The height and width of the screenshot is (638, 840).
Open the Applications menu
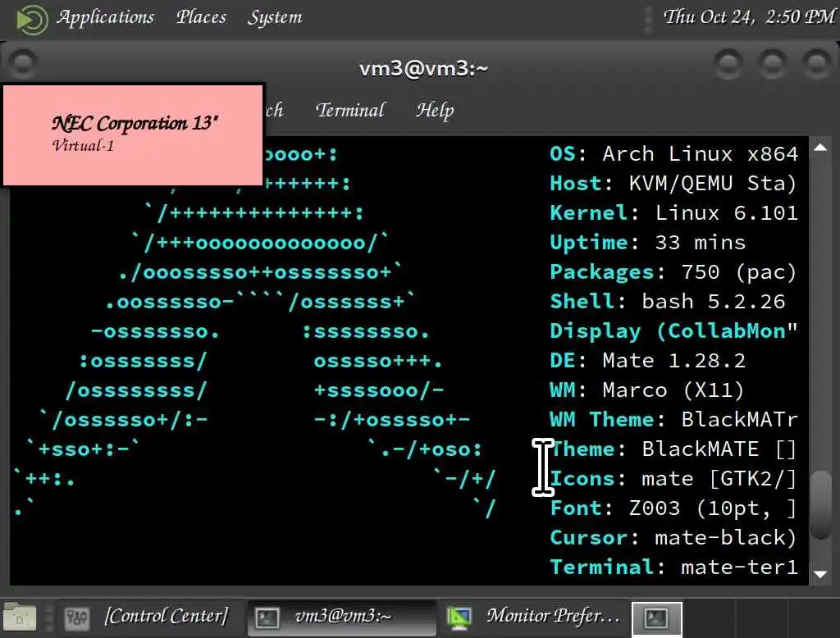tap(106, 18)
